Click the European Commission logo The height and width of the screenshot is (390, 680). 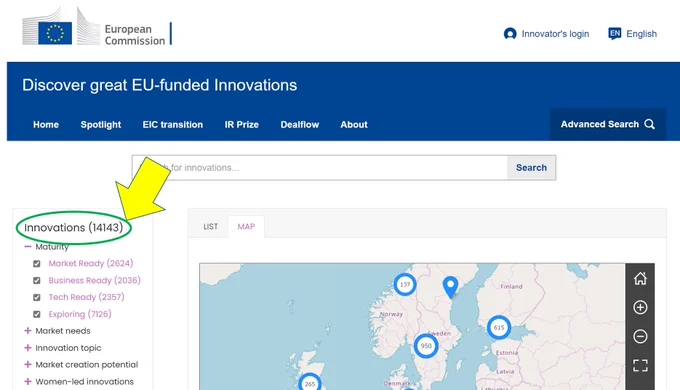tap(97, 26)
